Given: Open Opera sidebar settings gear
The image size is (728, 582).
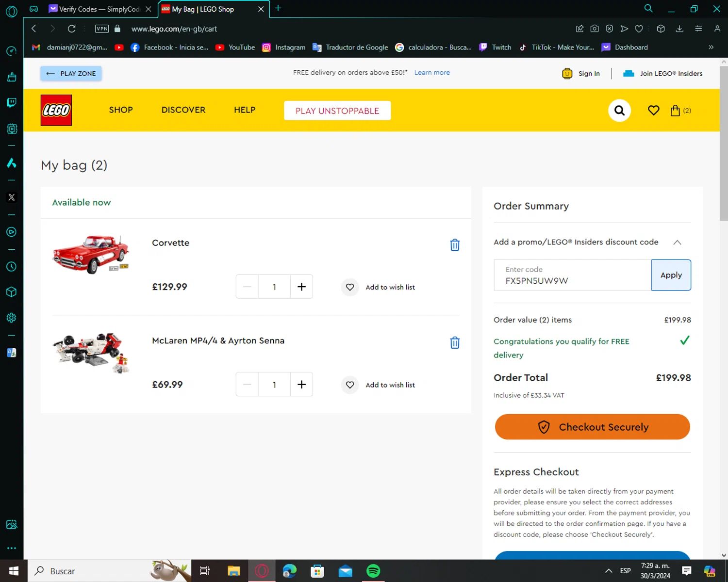Looking at the screenshot, I should (12, 318).
